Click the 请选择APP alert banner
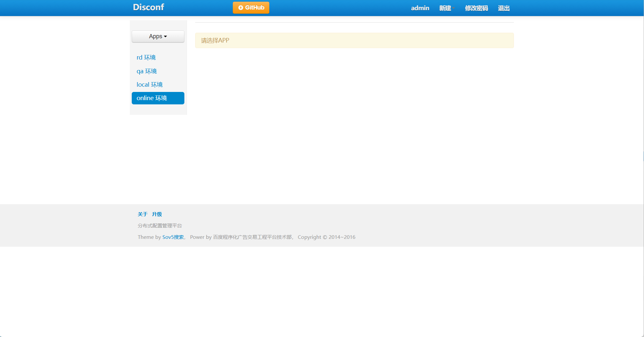 [x=354, y=41]
